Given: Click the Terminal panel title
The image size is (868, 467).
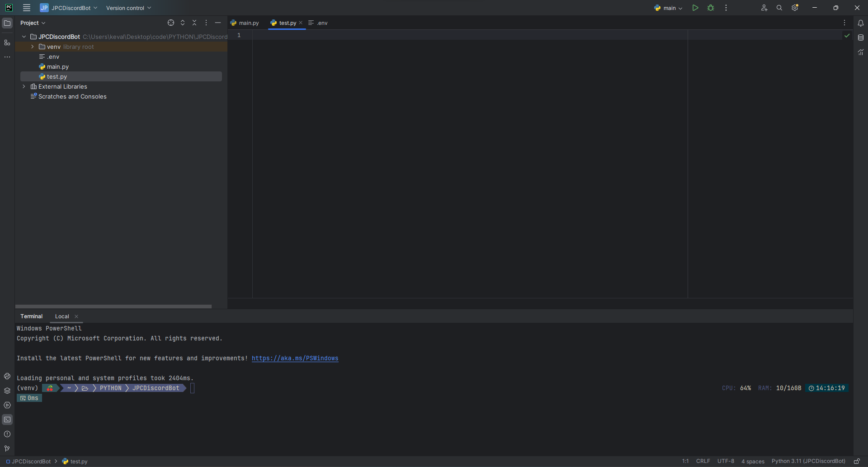Looking at the screenshot, I should coord(31,316).
